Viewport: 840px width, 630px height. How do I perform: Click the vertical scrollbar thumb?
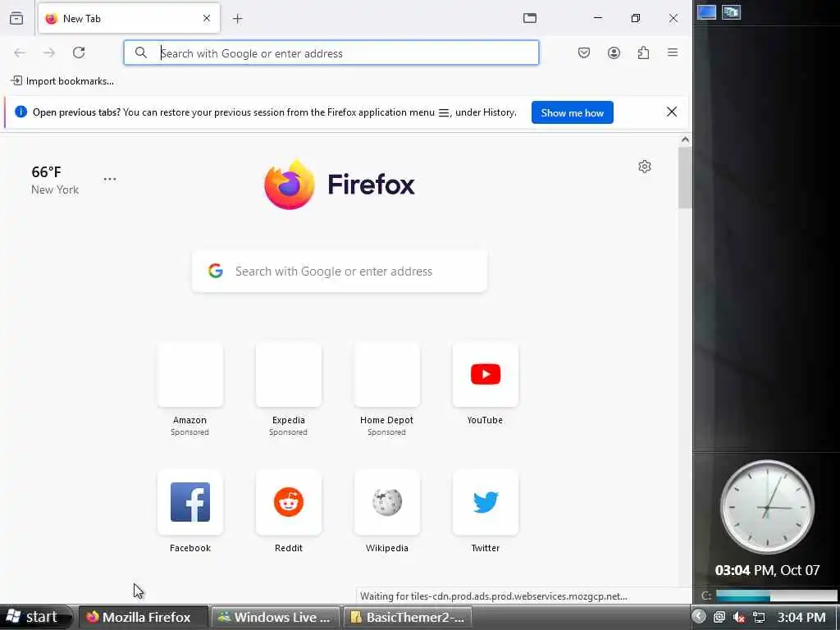click(685, 177)
